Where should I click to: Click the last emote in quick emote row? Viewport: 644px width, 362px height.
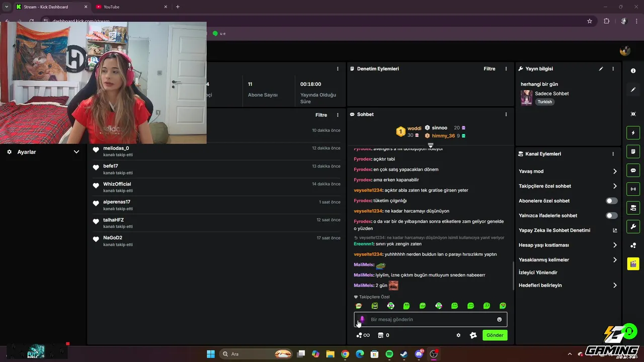[503, 306]
